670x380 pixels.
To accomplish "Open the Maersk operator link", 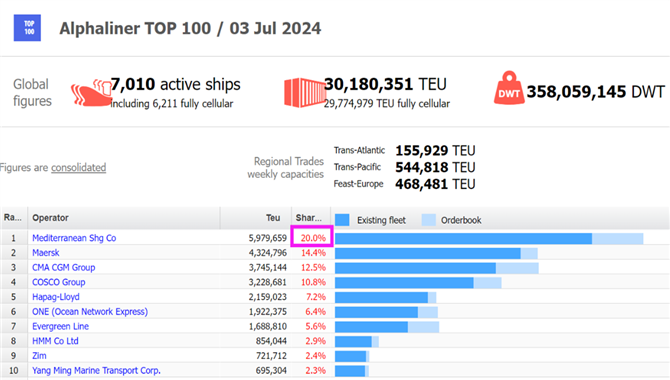I will (x=46, y=253).
